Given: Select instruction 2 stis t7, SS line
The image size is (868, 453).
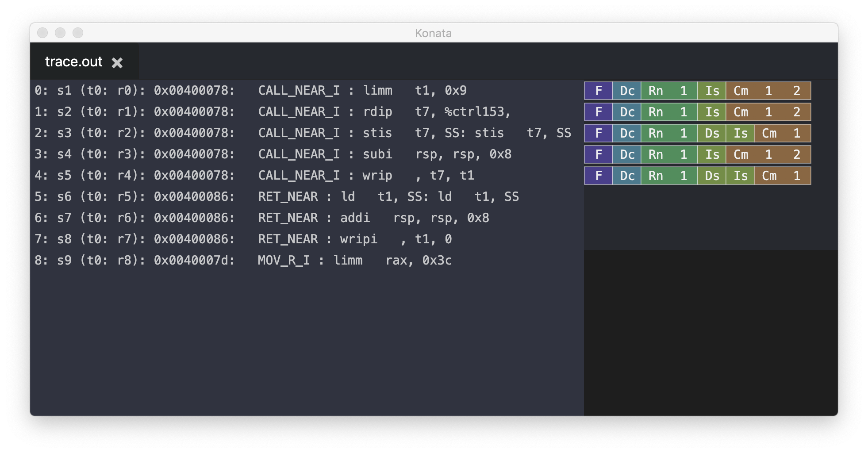Looking at the screenshot, I should pos(303,133).
